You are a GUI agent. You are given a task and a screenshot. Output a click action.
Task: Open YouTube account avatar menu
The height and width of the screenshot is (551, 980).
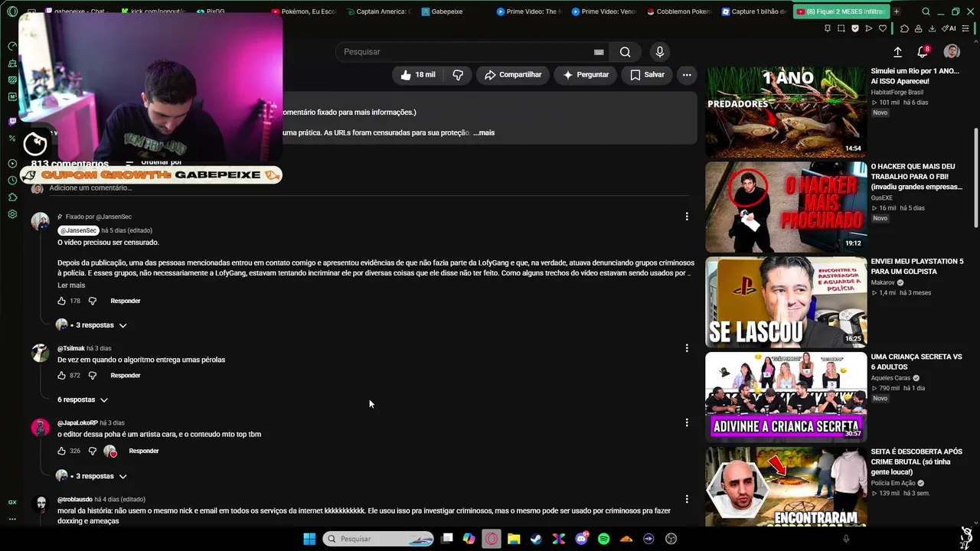click(952, 51)
